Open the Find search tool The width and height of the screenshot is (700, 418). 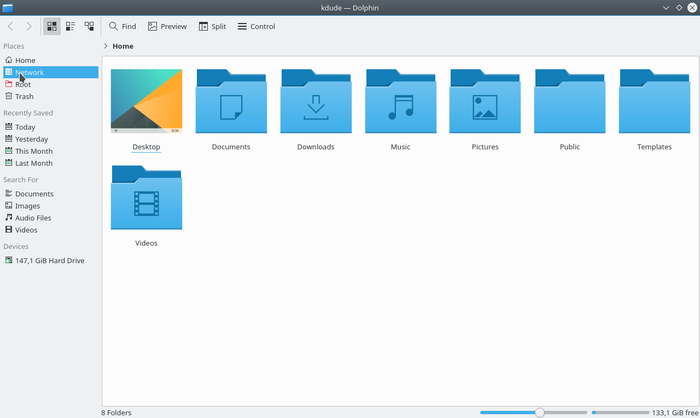click(x=122, y=26)
